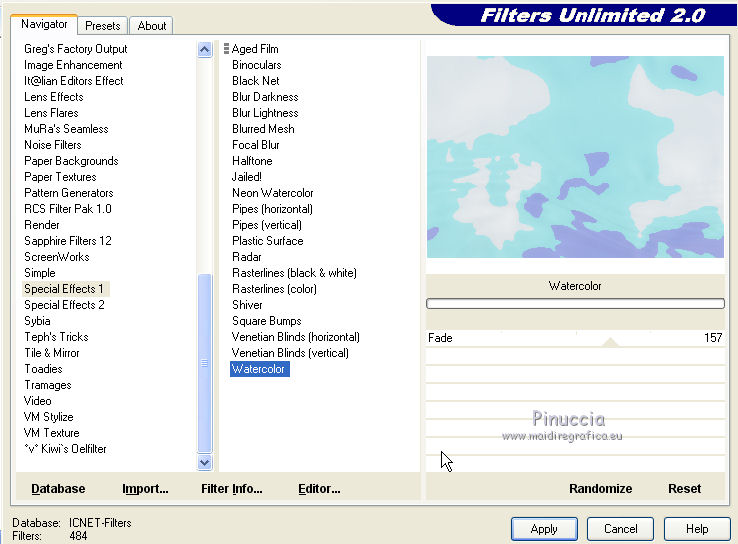Select the Jailed! filter

click(247, 177)
